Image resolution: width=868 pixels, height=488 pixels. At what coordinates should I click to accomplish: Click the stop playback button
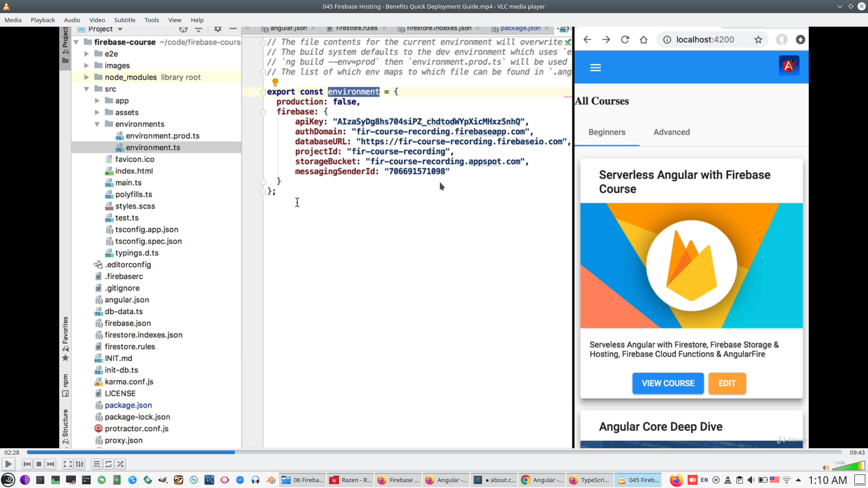[39, 464]
